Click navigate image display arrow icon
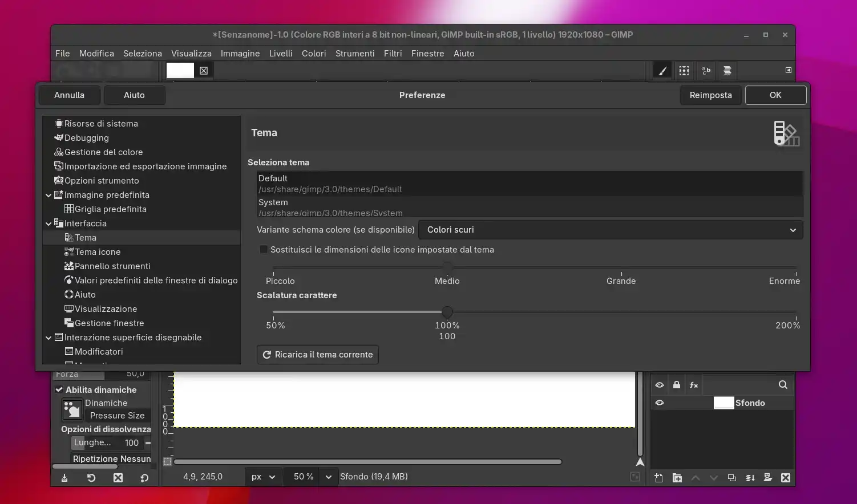This screenshot has height=504, width=857. click(640, 462)
